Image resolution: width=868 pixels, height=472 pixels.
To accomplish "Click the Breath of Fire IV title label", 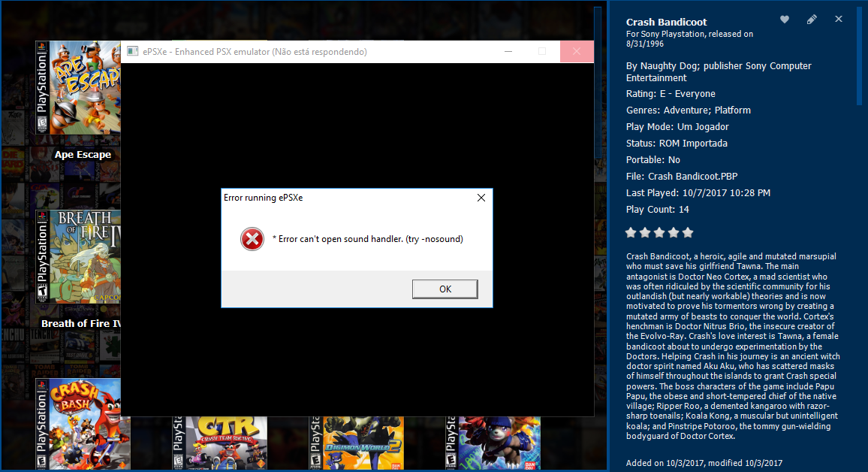I will [x=81, y=323].
